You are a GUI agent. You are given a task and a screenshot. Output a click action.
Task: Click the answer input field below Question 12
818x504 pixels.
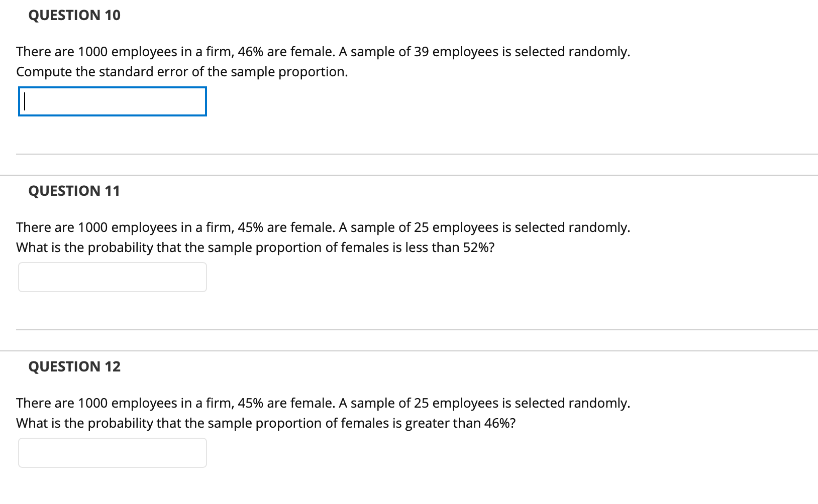click(x=112, y=452)
